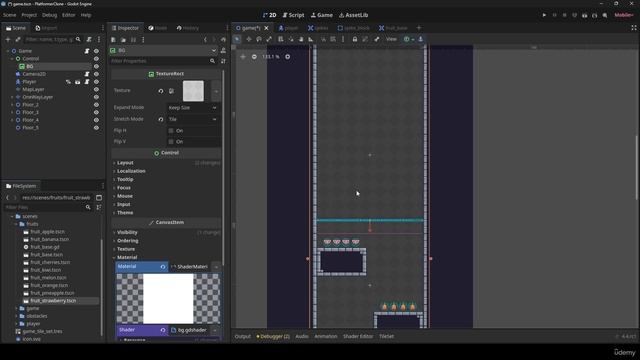Revert the Stretch Mode property
This screenshot has height=360, width=640.
(161, 119)
